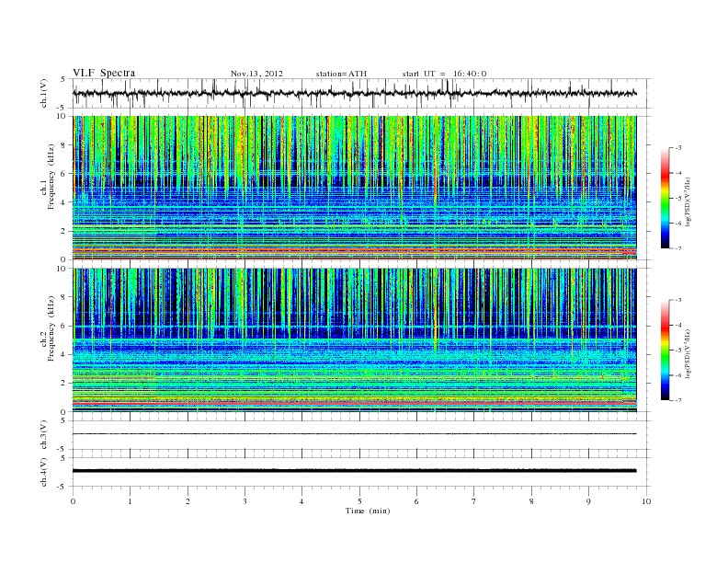
Task: Click the ch.1 voltage waveform trace
Action: point(354,93)
